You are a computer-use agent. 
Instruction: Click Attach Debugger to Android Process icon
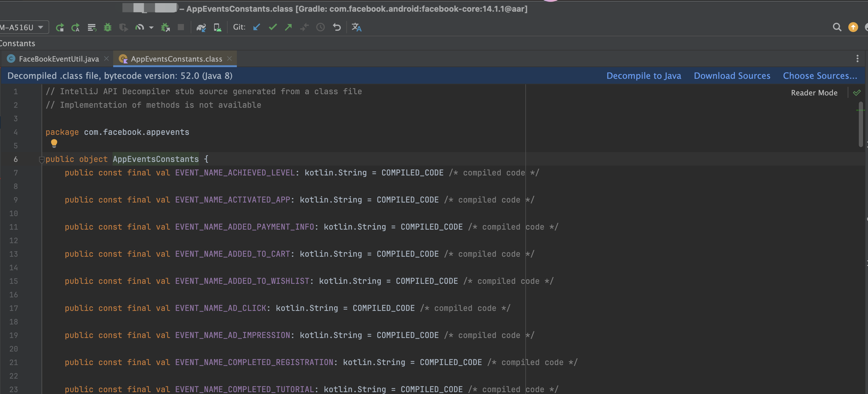tap(165, 27)
